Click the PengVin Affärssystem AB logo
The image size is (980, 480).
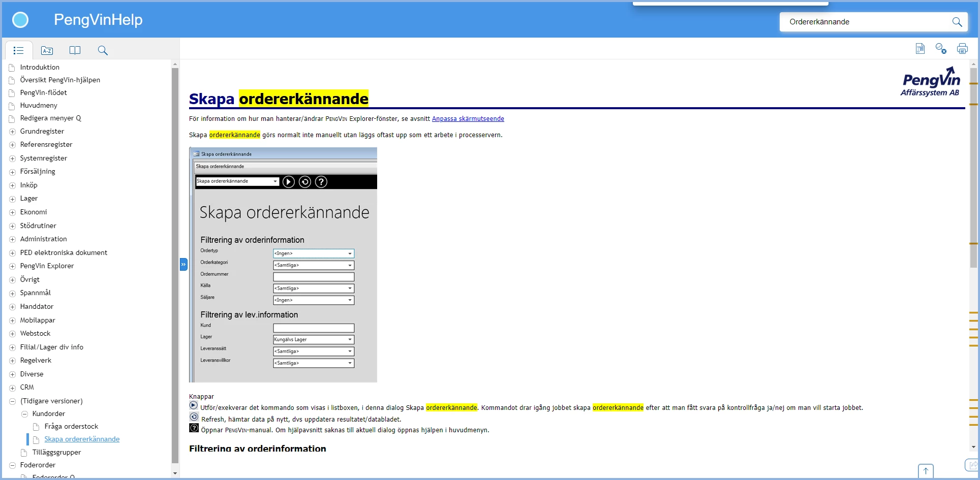931,81
